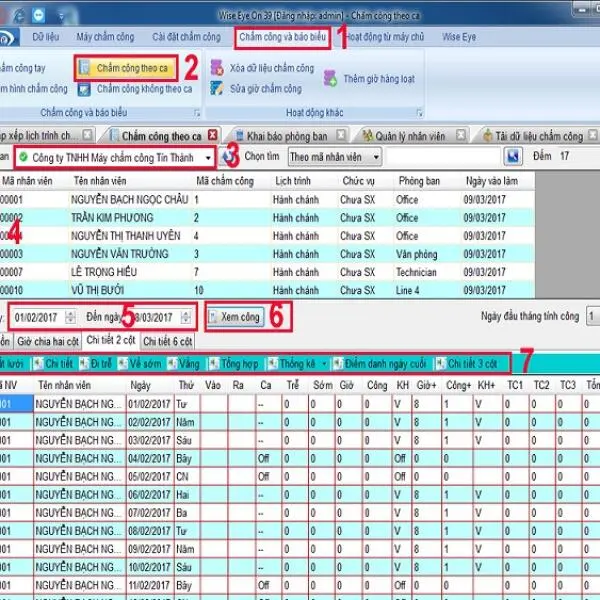Open the start date 01/02/2017 picker

(69, 317)
